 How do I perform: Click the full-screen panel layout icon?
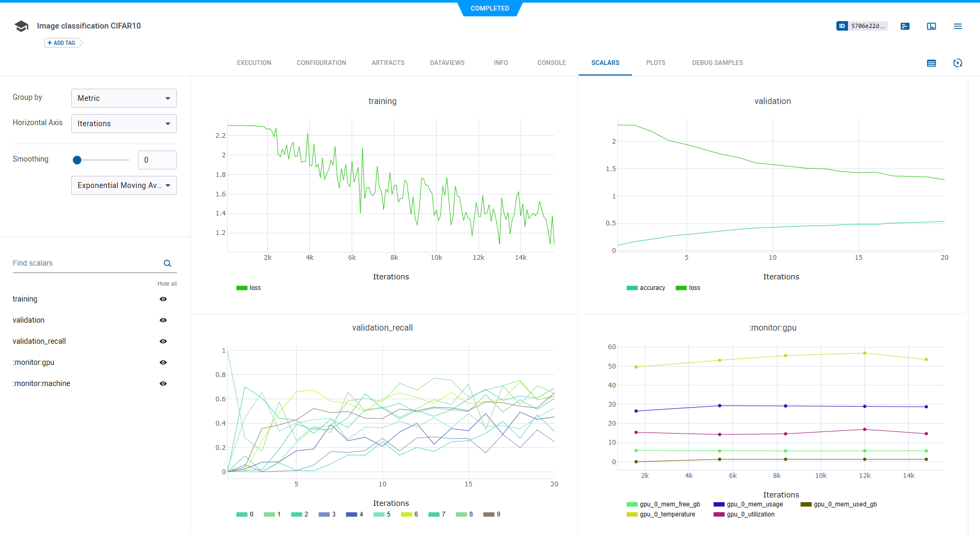931,26
